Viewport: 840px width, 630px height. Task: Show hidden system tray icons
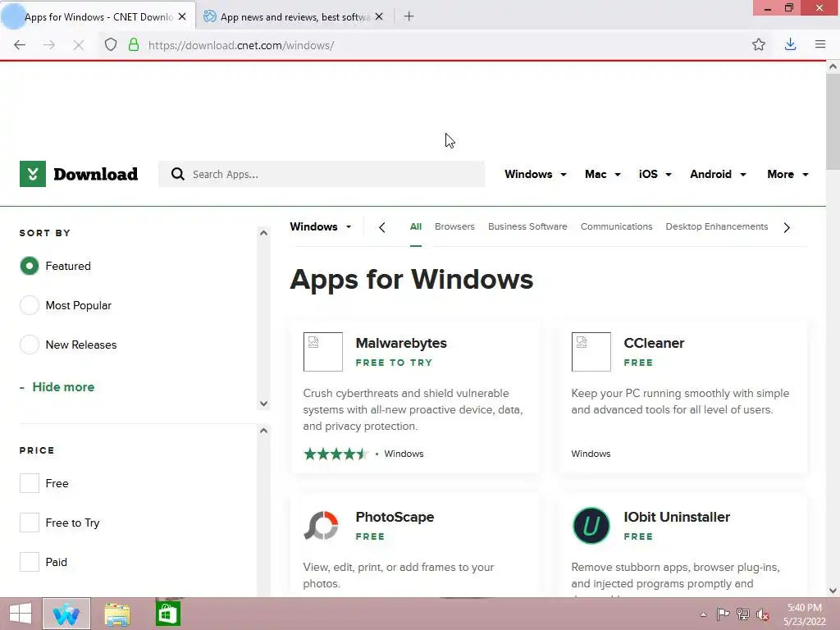click(703, 614)
